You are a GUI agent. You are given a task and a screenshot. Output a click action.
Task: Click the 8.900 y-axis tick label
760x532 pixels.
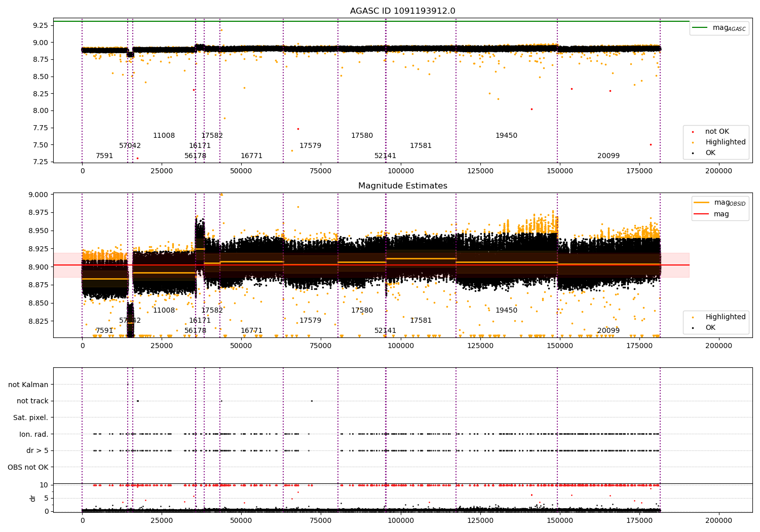tap(39, 267)
